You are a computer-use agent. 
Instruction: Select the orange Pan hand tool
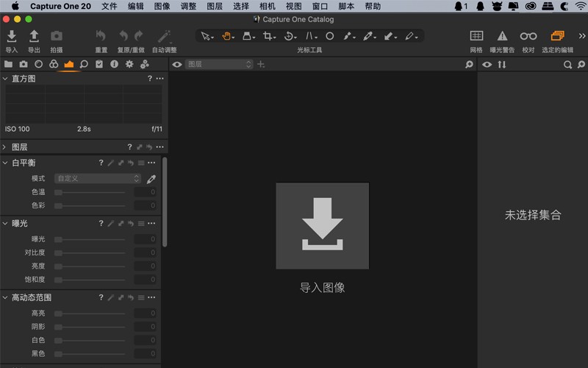point(228,36)
